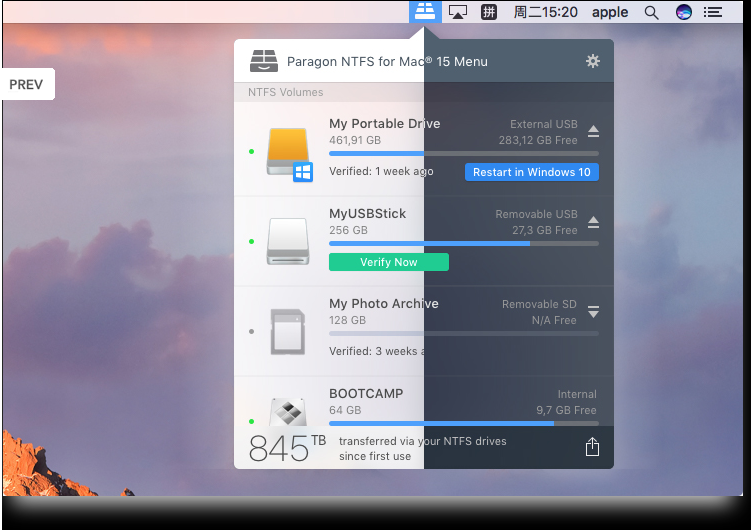Click 27,3 GB Free text
The width and height of the screenshot is (751, 531).
545,230
